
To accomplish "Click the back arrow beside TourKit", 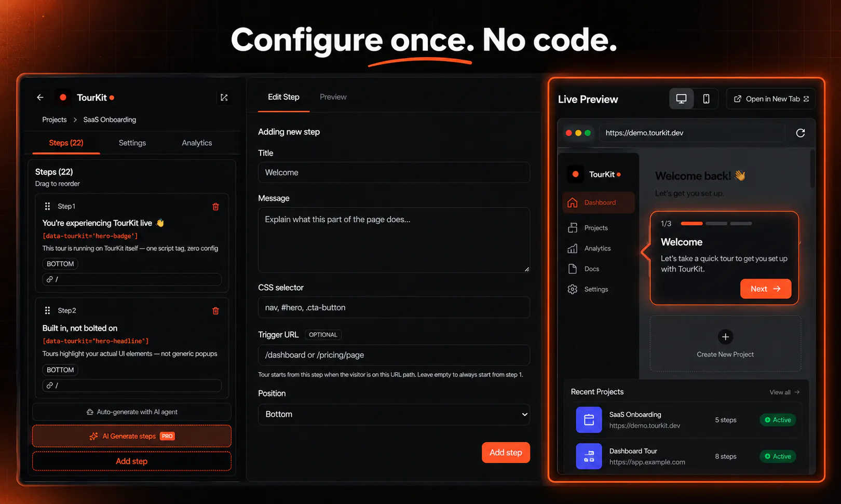I will click(x=40, y=97).
